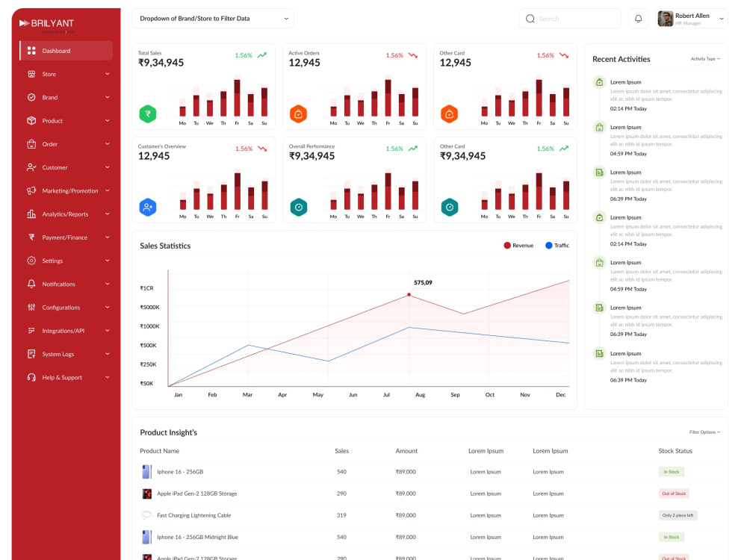Expand the Product menu chevron
The height and width of the screenshot is (560, 747).
click(x=107, y=120)
